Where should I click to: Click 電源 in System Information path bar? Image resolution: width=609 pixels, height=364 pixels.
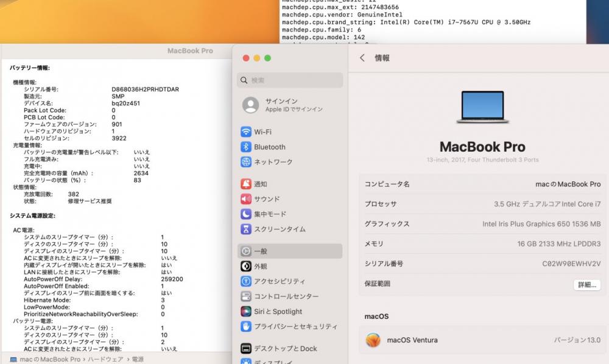(138, 359)
